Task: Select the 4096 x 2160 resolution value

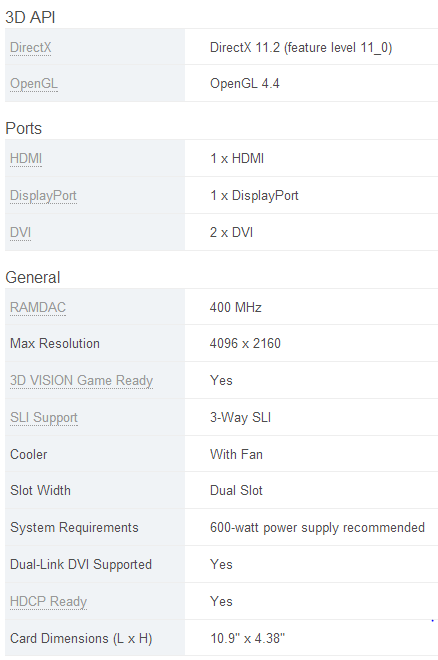Action: (x=245, y=343)
